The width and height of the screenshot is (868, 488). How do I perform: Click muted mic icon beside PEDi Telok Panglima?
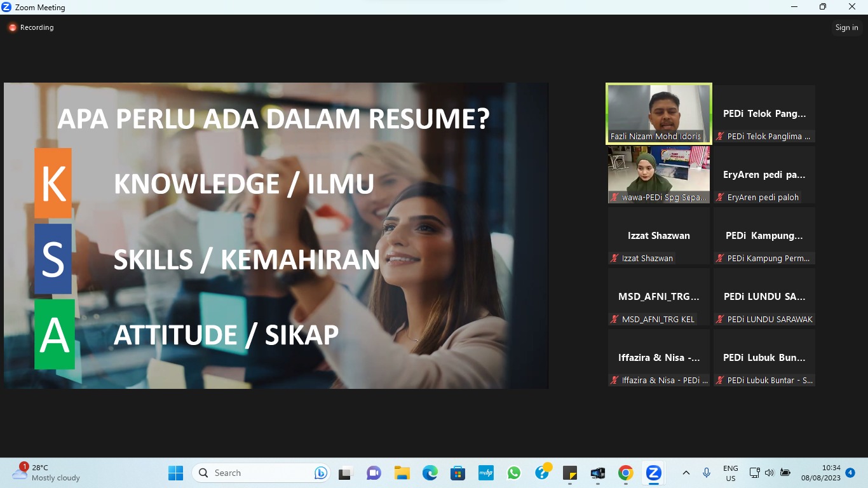[720, 136]
